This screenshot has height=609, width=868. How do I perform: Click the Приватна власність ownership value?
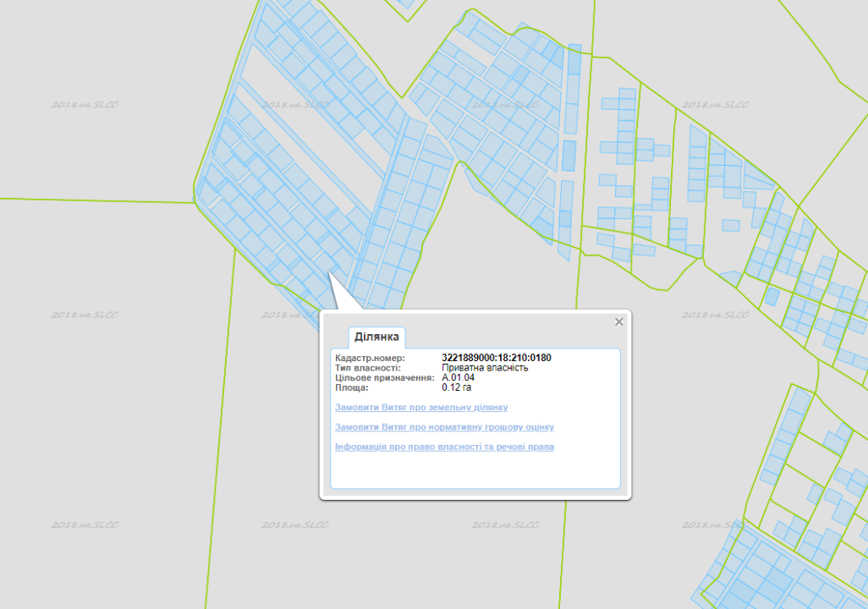485,368
